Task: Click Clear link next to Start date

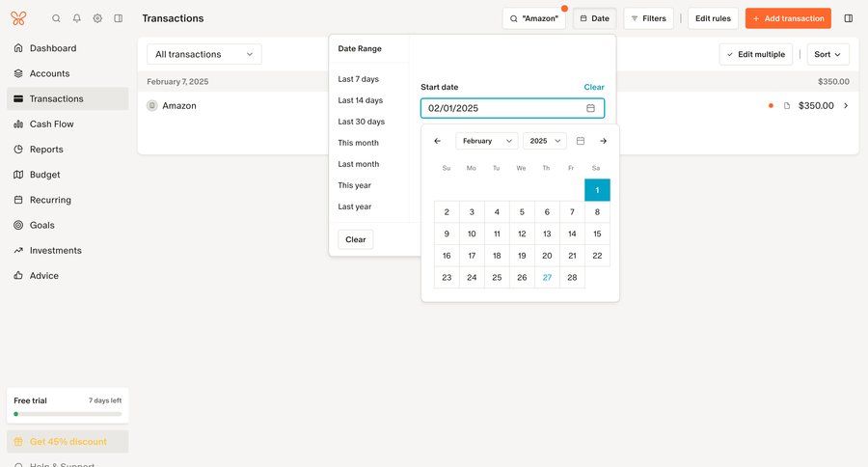Action: [594, 87]
